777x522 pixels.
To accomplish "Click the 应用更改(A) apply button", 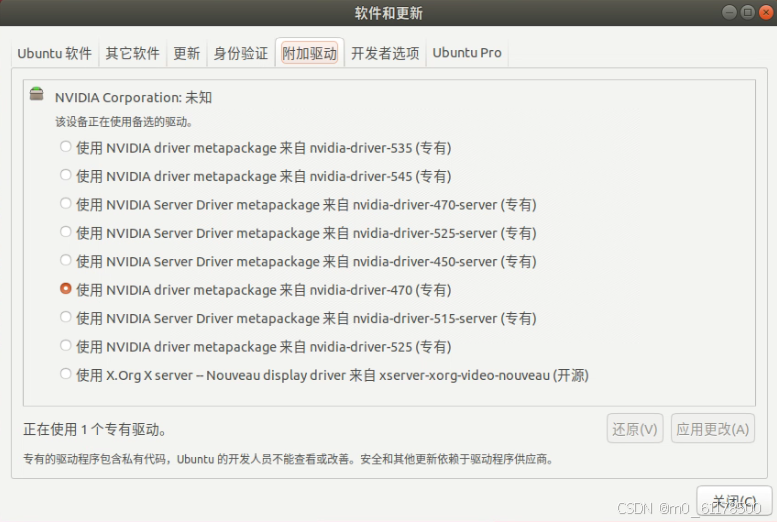I will click(x=713, y=428).
